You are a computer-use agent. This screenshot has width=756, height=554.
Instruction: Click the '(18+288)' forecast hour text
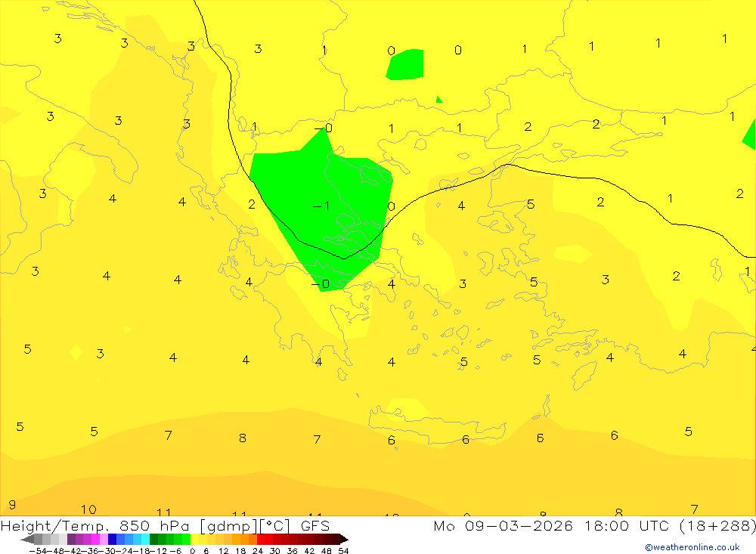coord(717,525)
